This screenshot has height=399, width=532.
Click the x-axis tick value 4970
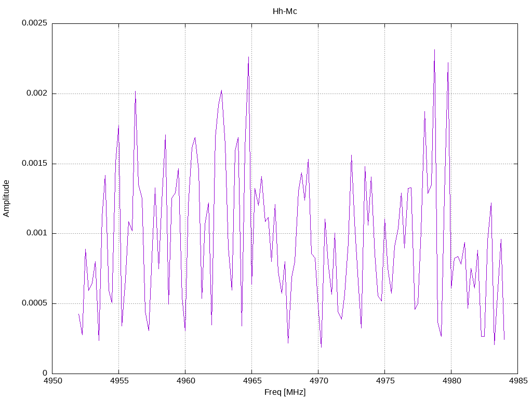pos(318,381)
